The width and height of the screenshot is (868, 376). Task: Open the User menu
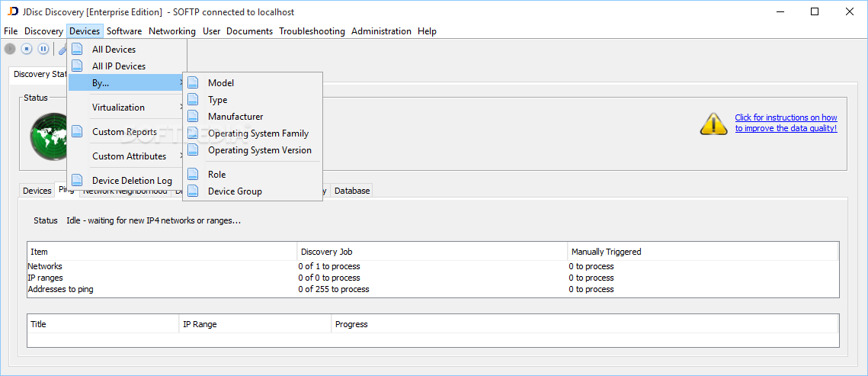pyautogui.click(x=211, y=31)
